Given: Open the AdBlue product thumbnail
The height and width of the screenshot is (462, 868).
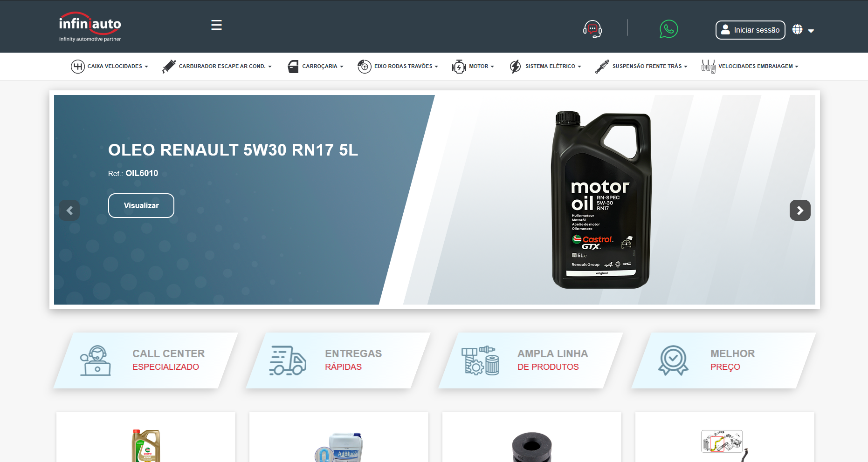Looking at the screenshot, I should point(339,447).
